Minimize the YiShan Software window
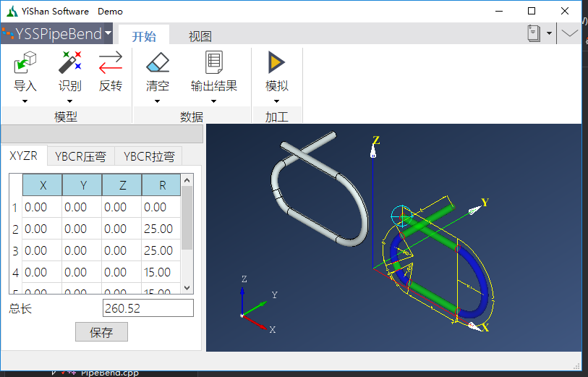This screenshot has height=377, width=588. (x=499, y=12)
